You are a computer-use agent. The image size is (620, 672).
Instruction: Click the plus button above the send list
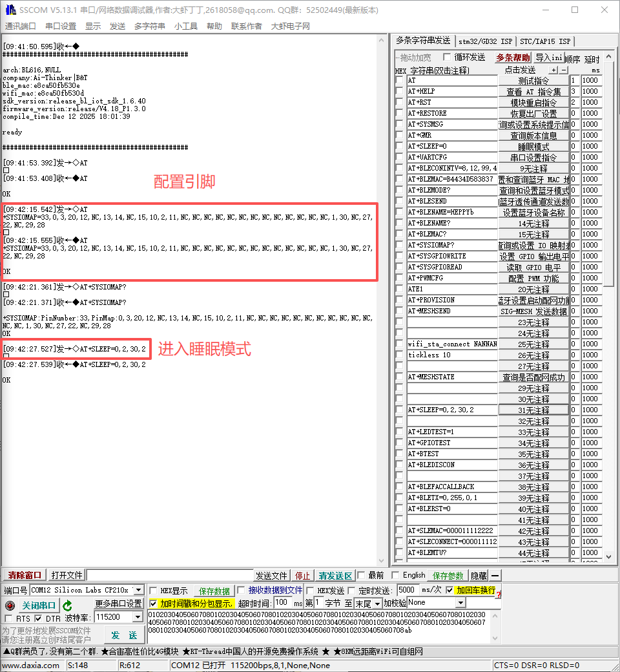click(554, 70)
